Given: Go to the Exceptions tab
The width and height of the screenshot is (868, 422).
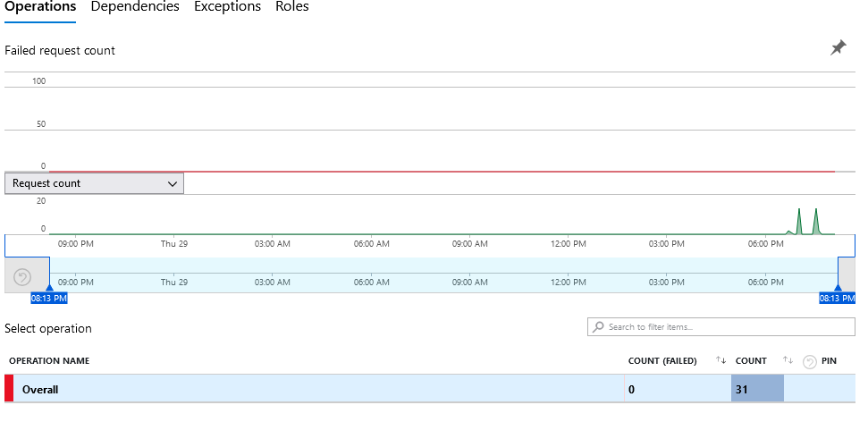Looking at the screenshot, I should (x=227, y=7).
